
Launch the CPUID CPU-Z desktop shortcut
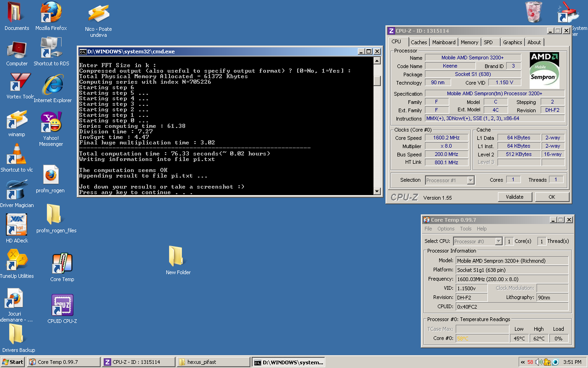click(x=62, y=309)
